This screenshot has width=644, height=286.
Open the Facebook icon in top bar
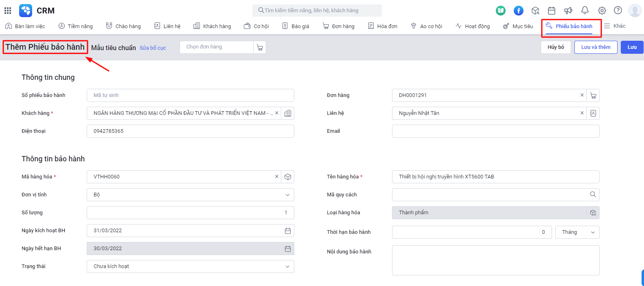tap(518, 11)
